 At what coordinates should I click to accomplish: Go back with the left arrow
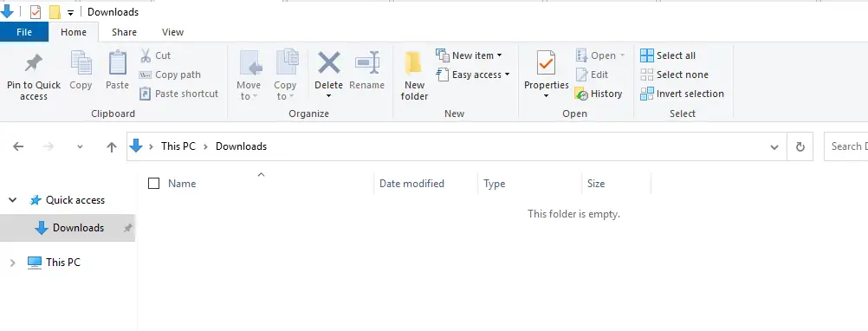point(18,146)
